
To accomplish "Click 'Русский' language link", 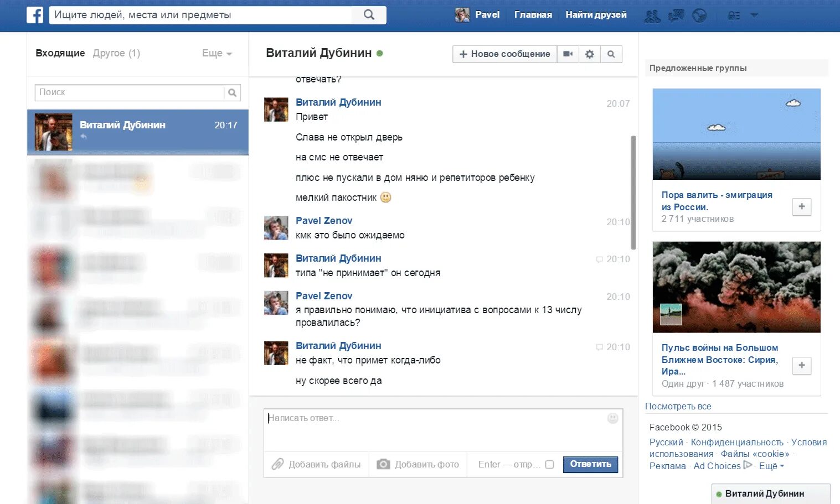I will click(x=666, y=442).
